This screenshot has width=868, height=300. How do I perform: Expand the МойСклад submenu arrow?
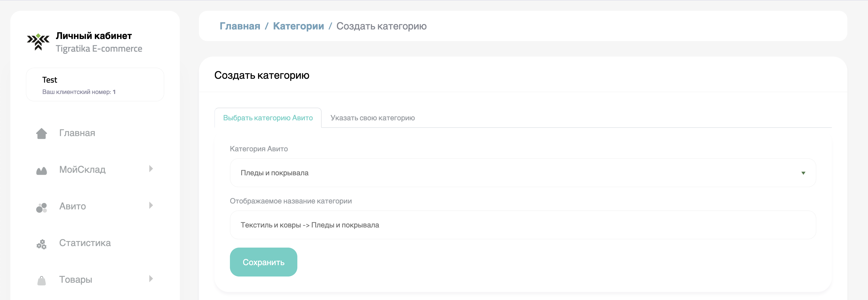tap(151, 169)
